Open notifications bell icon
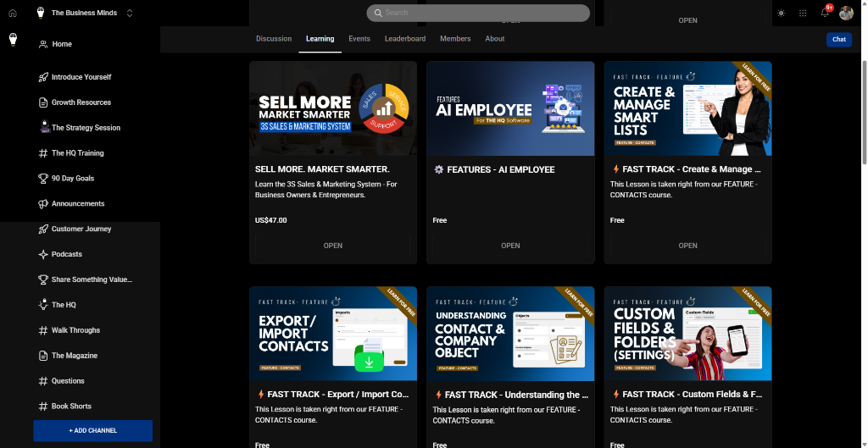 click(x=825, y=14)
